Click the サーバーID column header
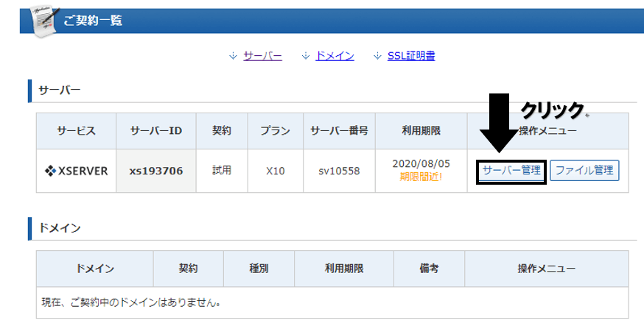Image resolution: width=644 pixels, height=326 pixels. (156, 131)
